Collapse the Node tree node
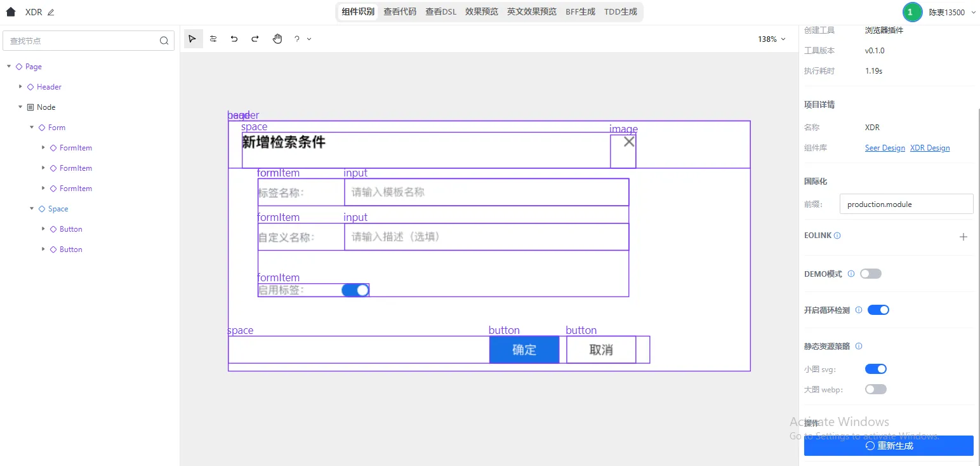Screen dimensions: 980x466 click(20, 107)
